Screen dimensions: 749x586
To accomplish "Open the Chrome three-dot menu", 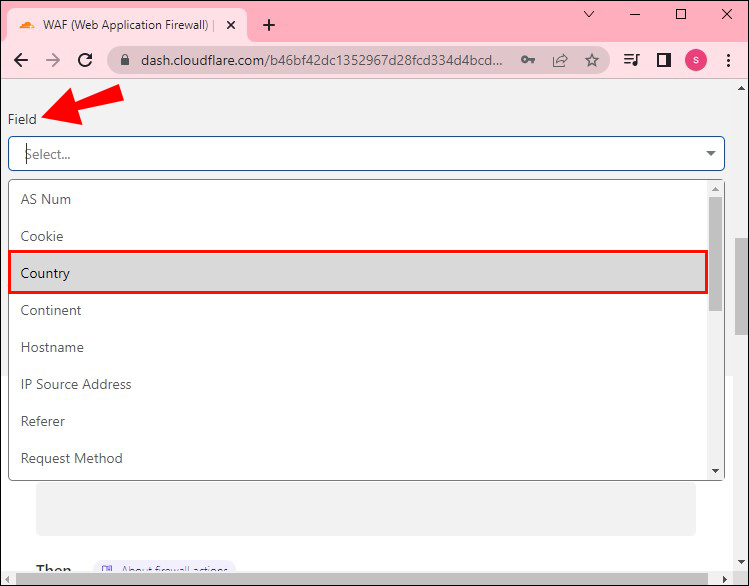I will (x=728, y=60).
